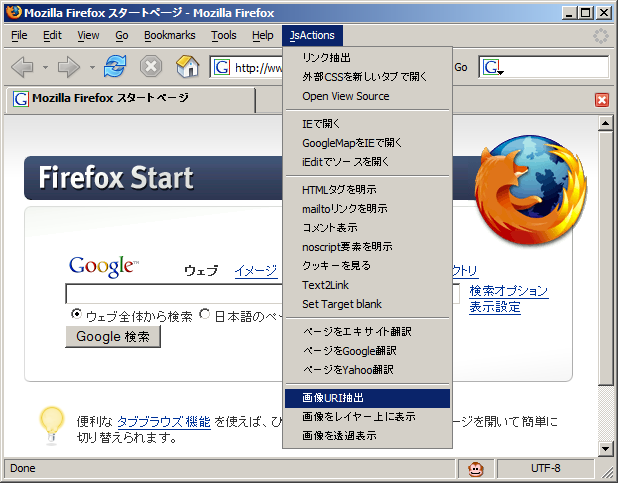
Task: Choose mailtoリンクを明示 entry
Action: tap(367, 209)
